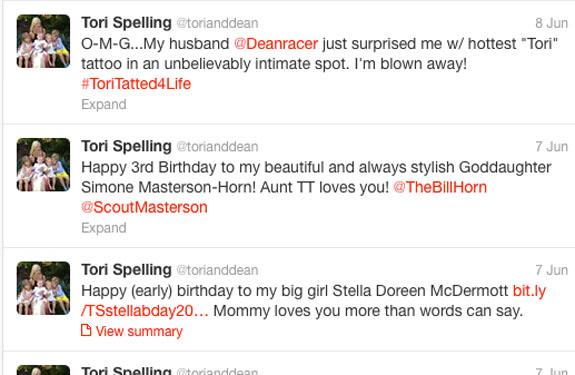Expand the tattoo tweet from 8 Jun
Image resolution: width=575 pixels, height=375 pixels.
click(104, 104)
